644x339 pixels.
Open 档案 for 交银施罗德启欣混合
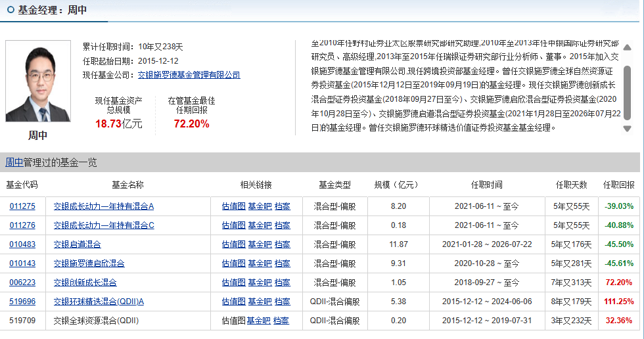282,263
